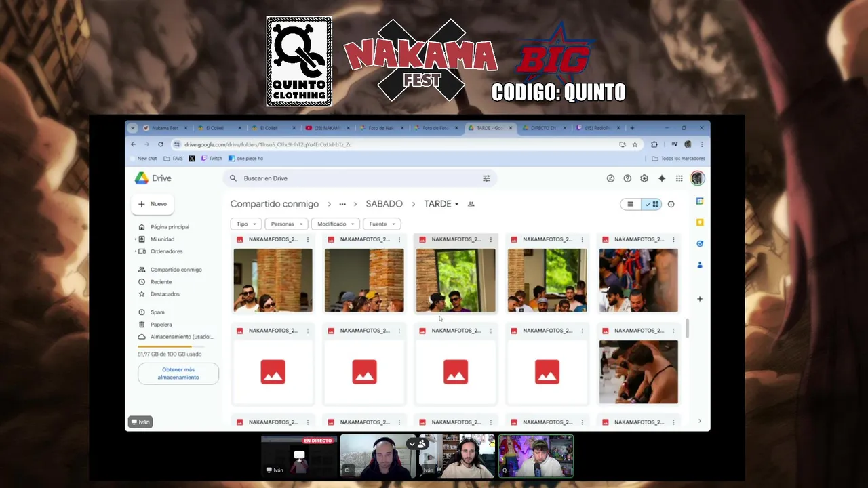Open photo of two men before green window
868x488 pixels.
pyautogui.click(x=456, y=281)
